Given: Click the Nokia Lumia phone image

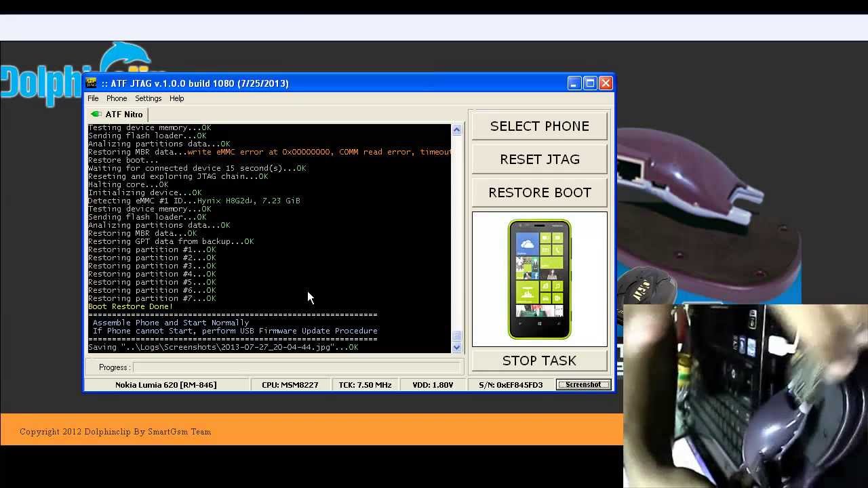Looking at the screenshot, I should click(540, 279).
